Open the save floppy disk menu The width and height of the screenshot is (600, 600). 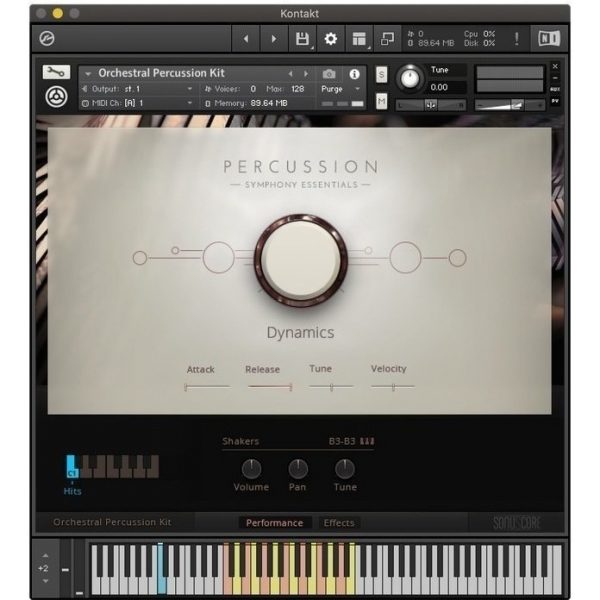(302, 39)
